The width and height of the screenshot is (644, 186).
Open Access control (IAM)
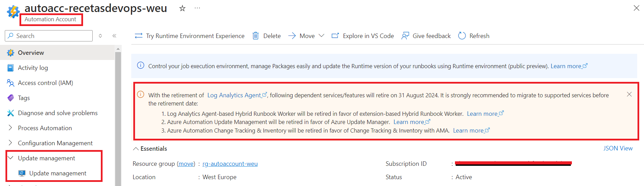point(45,83)
